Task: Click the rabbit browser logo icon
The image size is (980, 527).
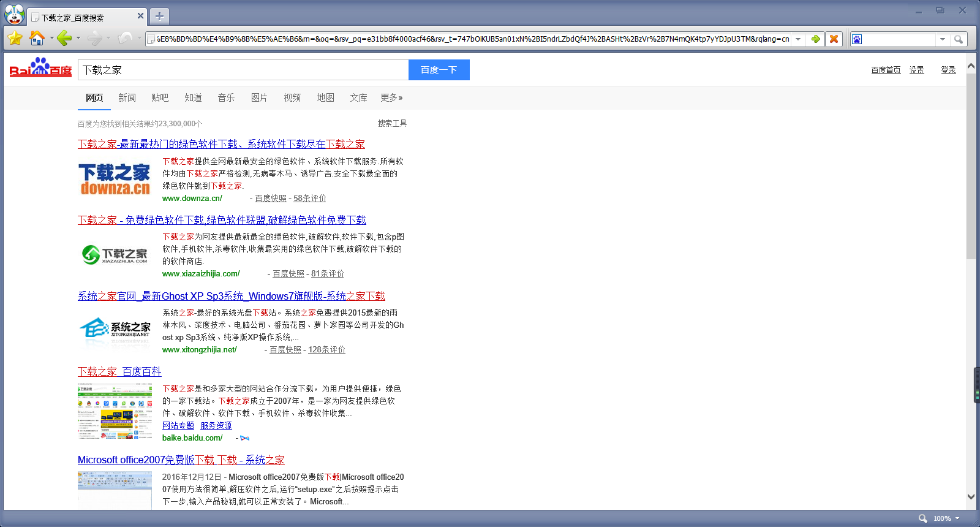Action: click(x=14, y=15)
